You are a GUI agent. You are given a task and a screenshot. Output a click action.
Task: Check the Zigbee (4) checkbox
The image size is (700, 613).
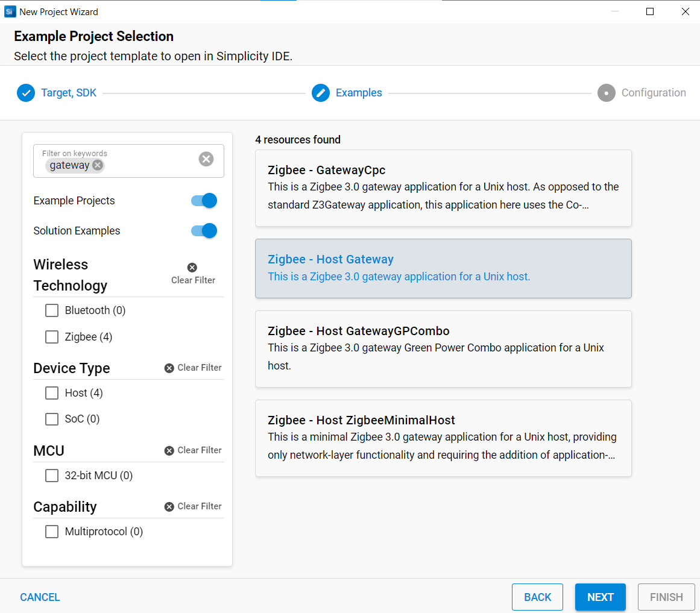coord(52,337)
